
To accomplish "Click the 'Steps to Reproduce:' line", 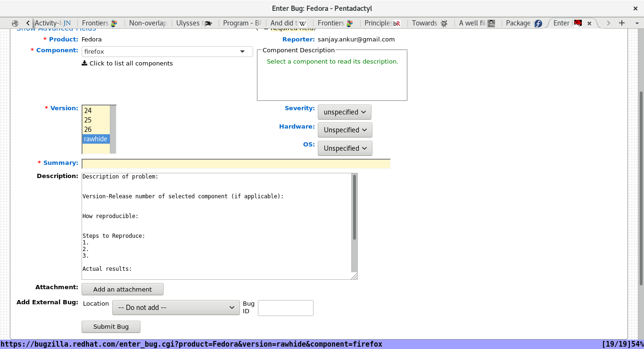I will (114, 236).
